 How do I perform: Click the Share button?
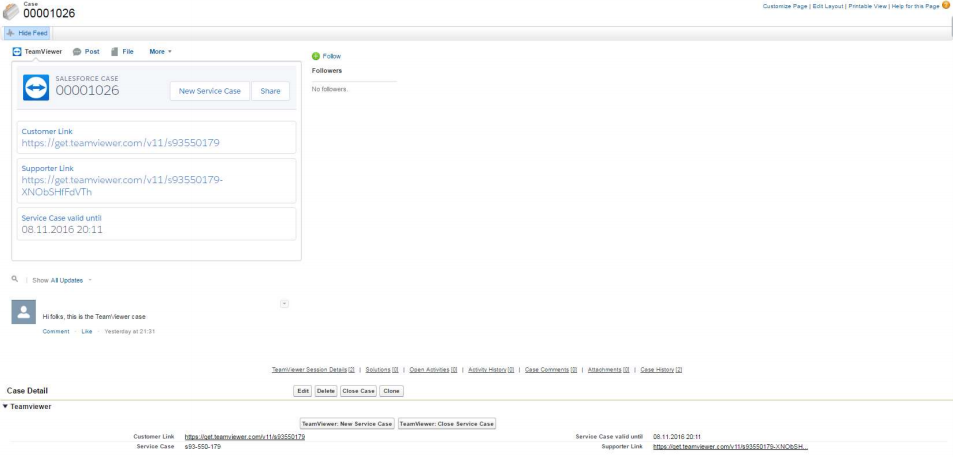coord(271,91)
